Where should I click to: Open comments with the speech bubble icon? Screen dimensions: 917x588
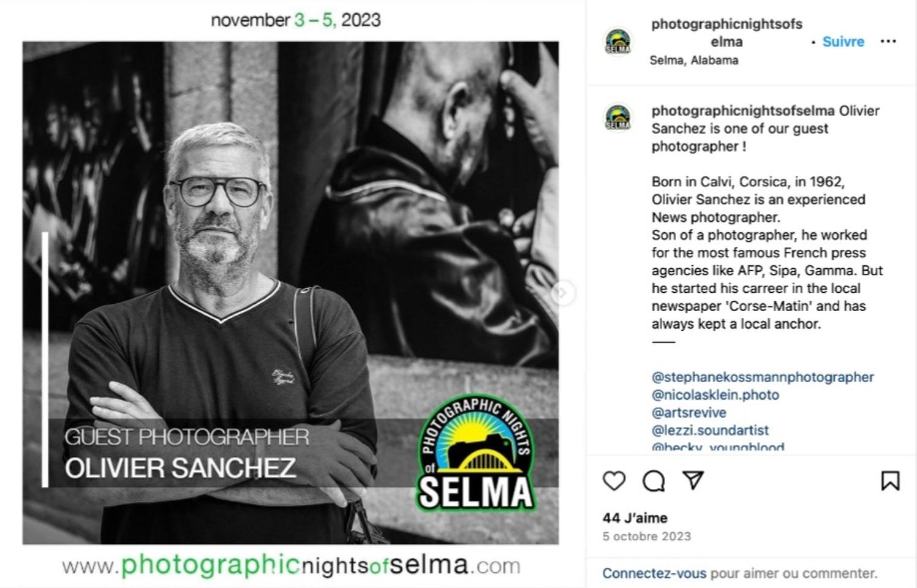654,480
